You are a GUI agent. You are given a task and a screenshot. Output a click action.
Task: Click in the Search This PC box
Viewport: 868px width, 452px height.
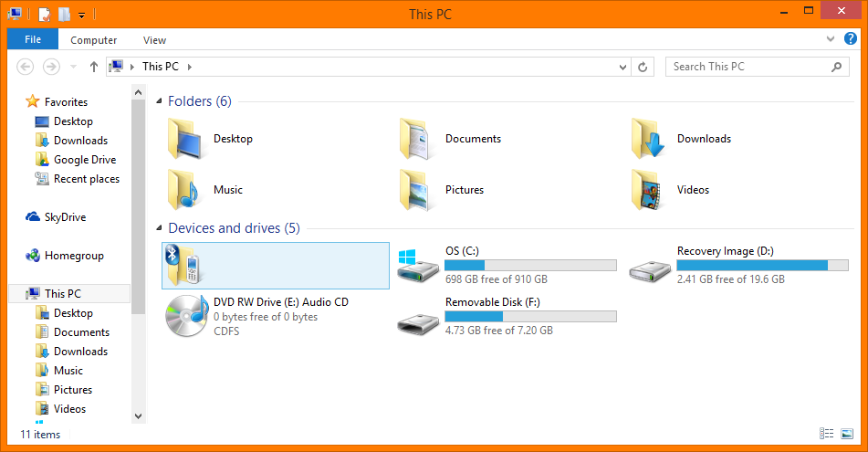point(748,67)
